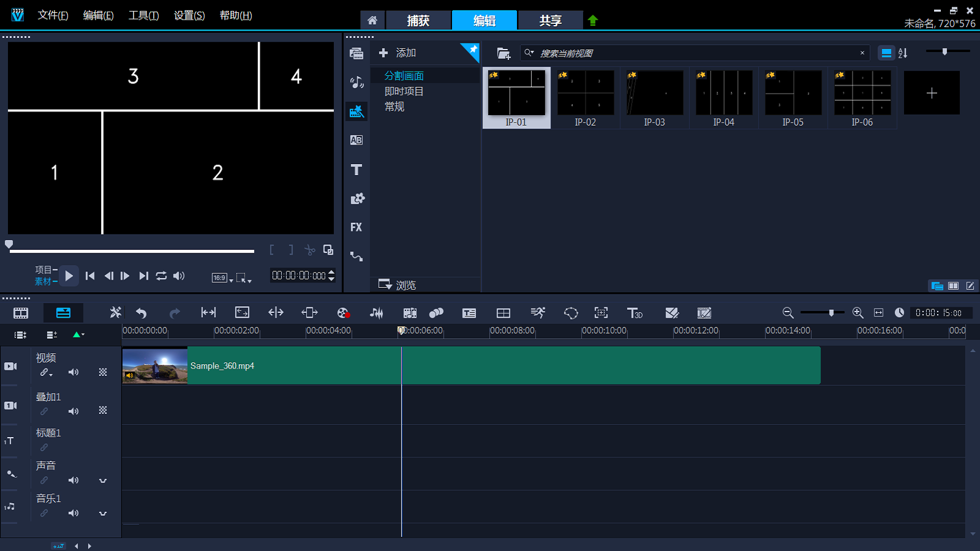Open the FX filter library
The image size is (980, 551).
(x=356, y=227)
